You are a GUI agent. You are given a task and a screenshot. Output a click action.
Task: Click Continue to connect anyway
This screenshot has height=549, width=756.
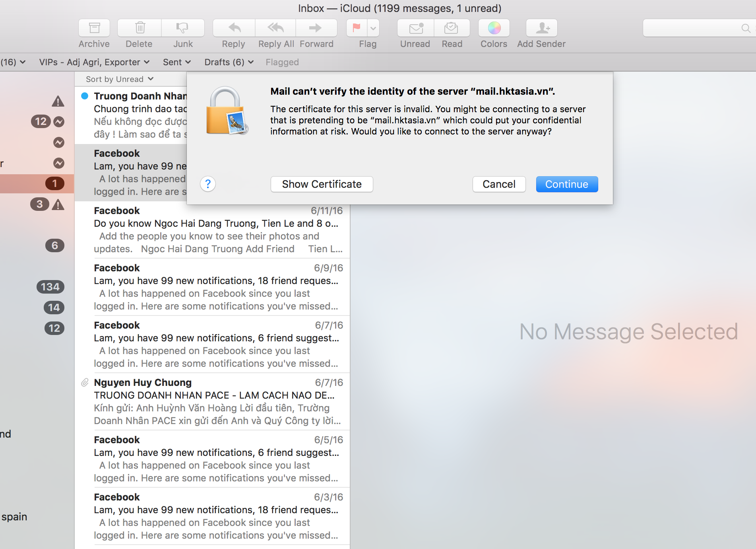567,184
